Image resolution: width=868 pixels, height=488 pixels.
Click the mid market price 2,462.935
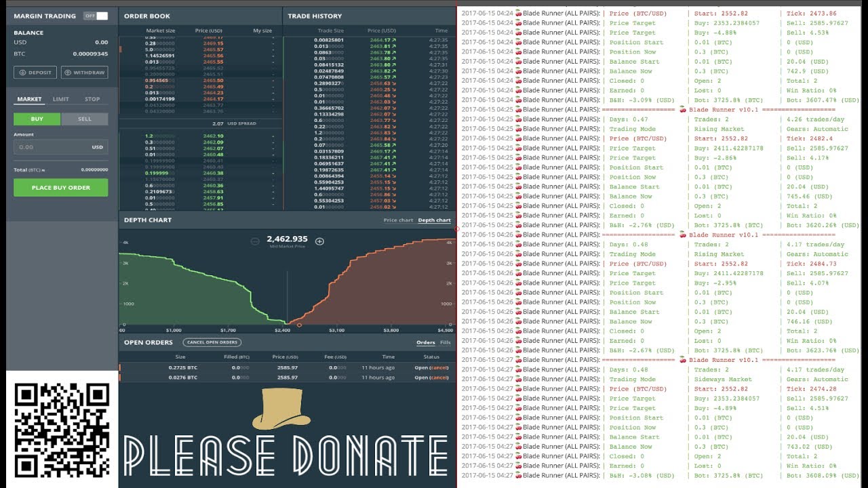point(287,239)
